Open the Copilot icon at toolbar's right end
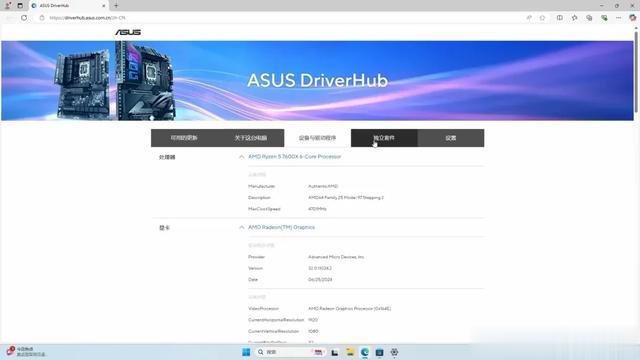This screenshot has height=360, width=640. click(633, 18)
